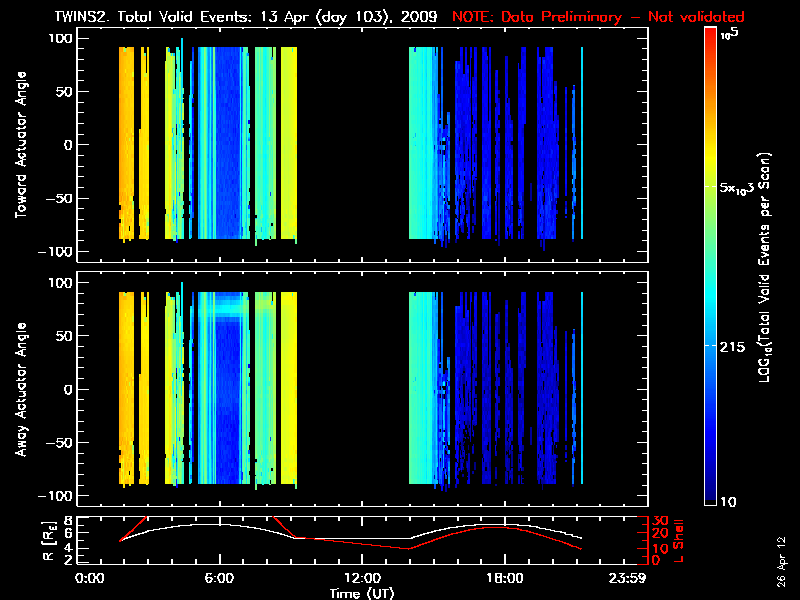800x600 pixels.
Task: Select the "5x10³" color bar label
Action: coord(742,188)
